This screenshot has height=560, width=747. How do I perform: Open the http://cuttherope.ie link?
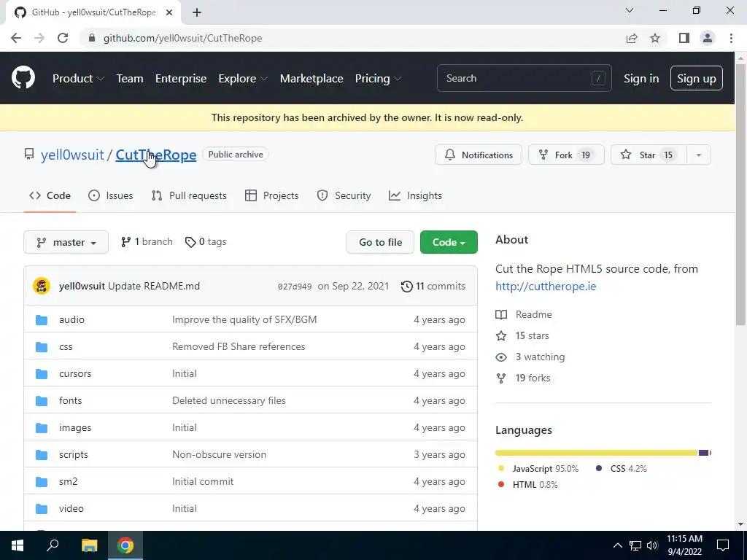pos(546,286)
